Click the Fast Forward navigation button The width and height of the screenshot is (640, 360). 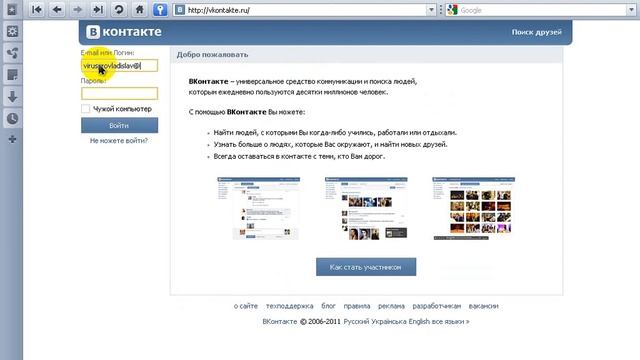pyautogui.click(x=98, y=9)
